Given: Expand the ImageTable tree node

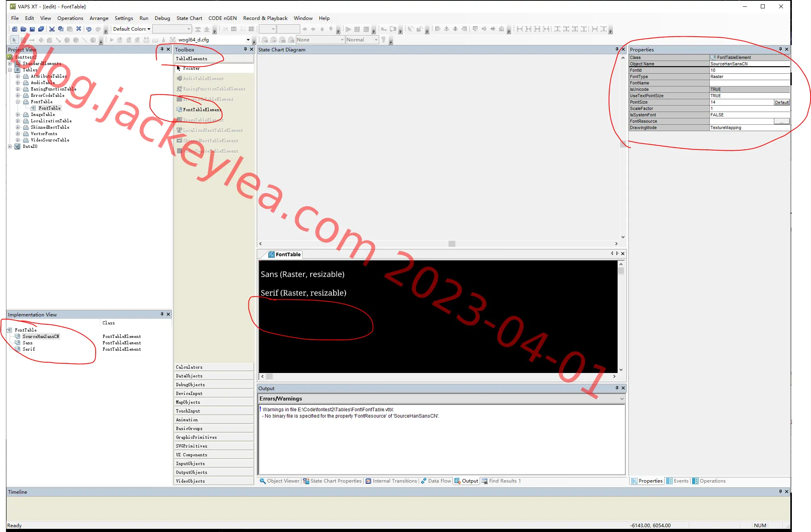Looking at the screenshot, I should pyautogui.click(x=18, y=115).
